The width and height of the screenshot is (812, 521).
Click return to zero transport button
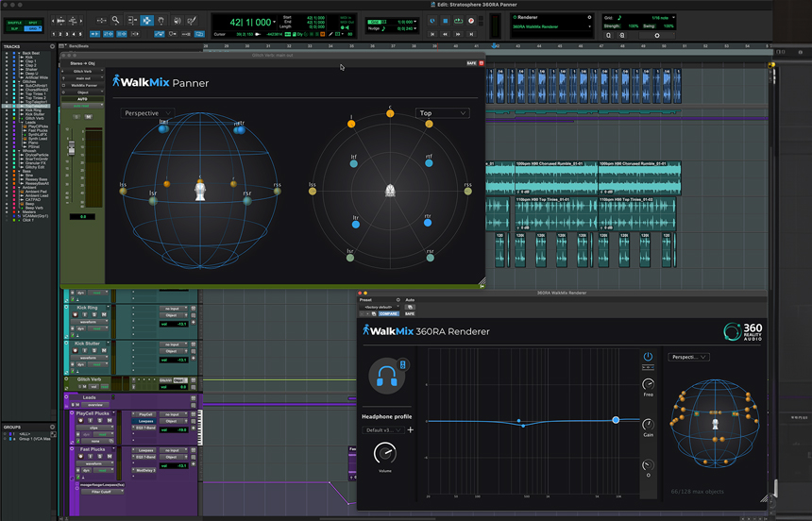pyautogui.click(x=432, y=34)
